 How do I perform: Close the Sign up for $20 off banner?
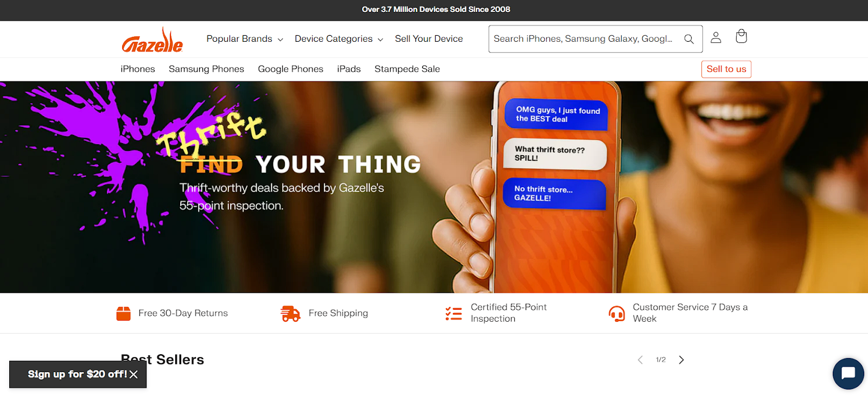click(134, 374)
